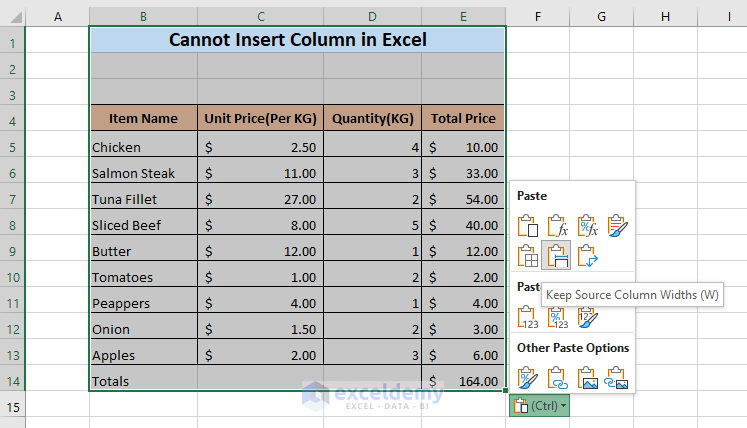The image size is (747, 428).
Task: Click the 'Cannot Insert Column in Excel' title cell
Action: pyautogui.click(x=298, y=40)
